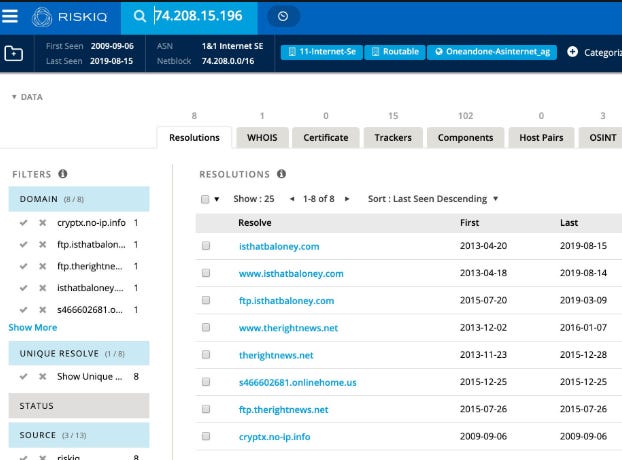Viewport: 622px width, 460px height.
Task: Include Show Unique filter with its checkmark
Action: click(x=23, y=376)
